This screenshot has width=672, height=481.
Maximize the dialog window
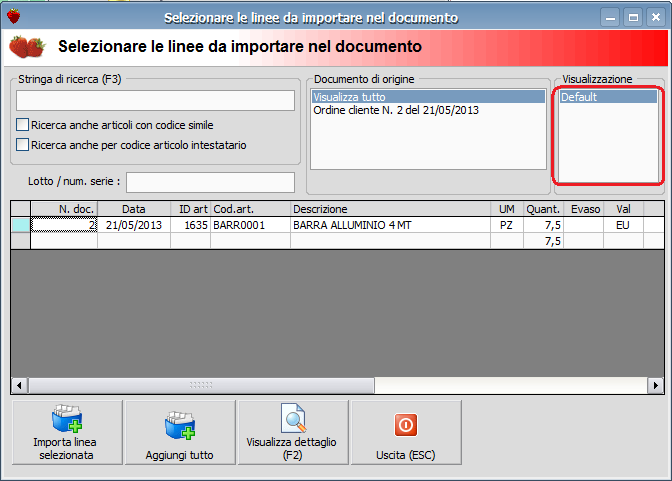[x=633, y=18]
